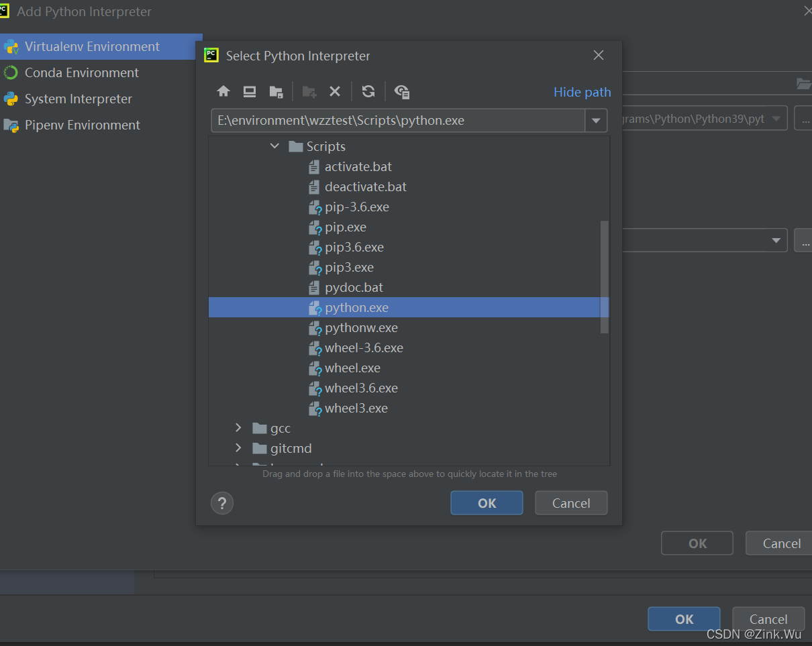Viewport: 812px width, 646px height.
Task: Go to Home directory icon
Action: click(x=223, y=92)
